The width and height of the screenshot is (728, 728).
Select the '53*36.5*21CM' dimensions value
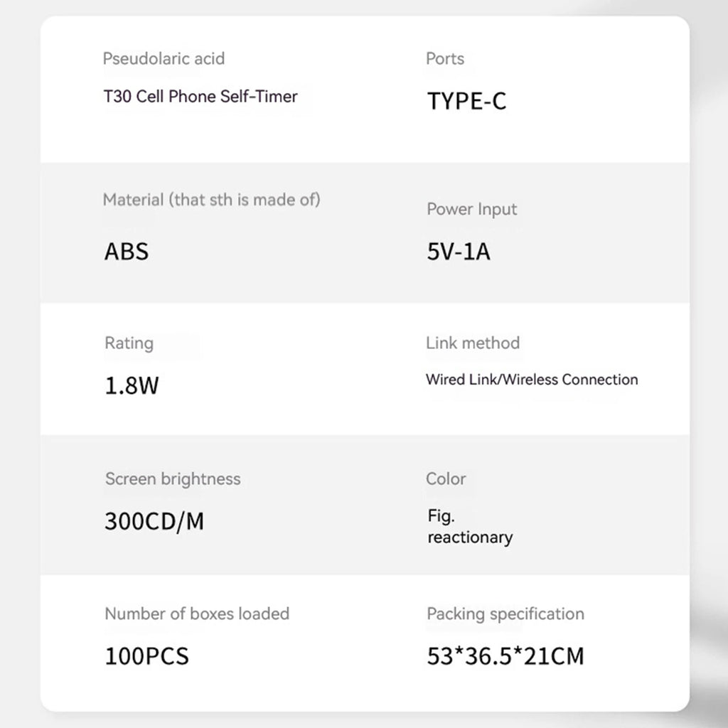pos(505,656)
